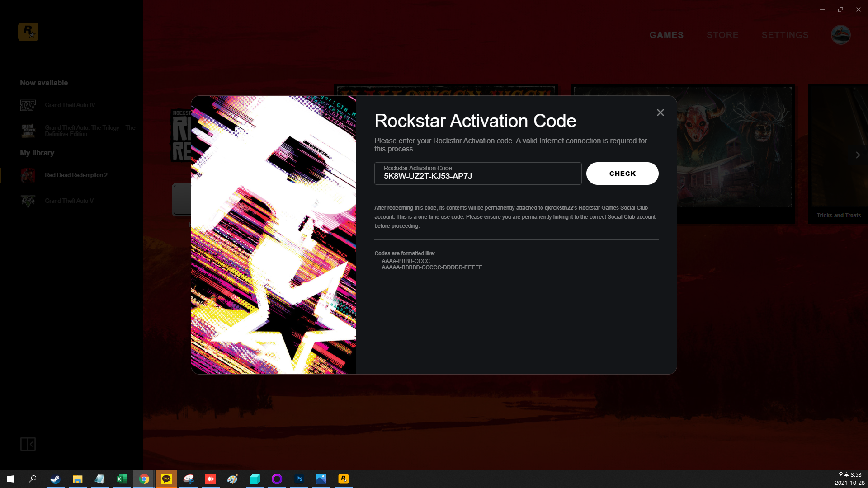This screenshot has width=868, height=488.
Task: Close the activation code dialog
Action: (660, 113)
